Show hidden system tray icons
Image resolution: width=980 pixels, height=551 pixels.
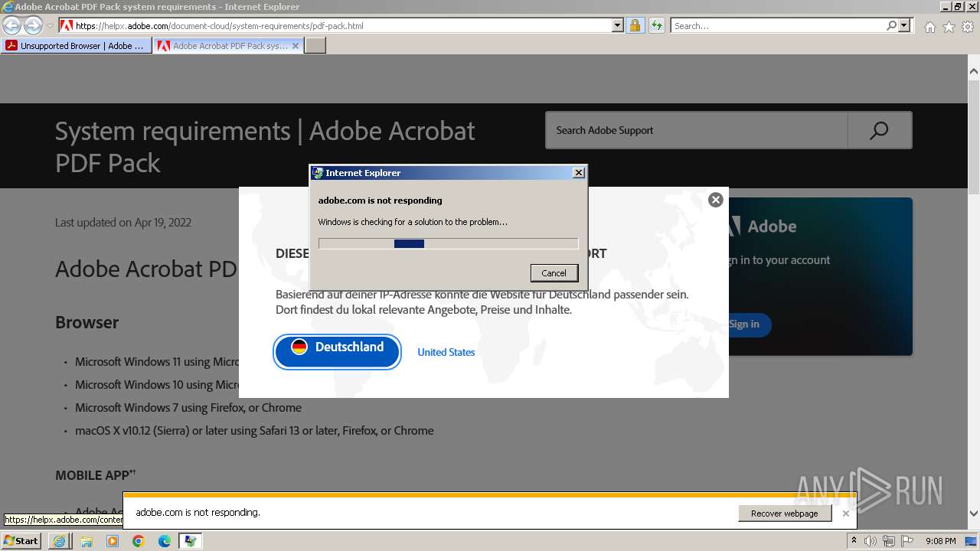click(x=854, y=541)
